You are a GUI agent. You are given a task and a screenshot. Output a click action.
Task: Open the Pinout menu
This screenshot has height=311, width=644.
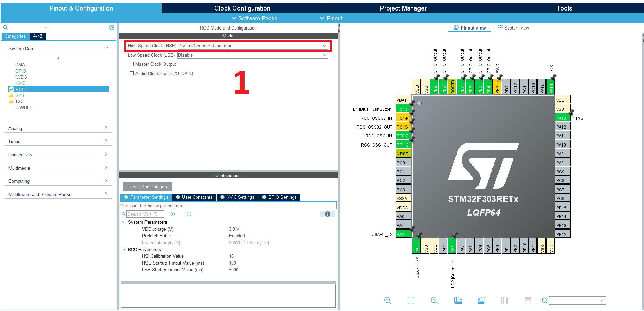pos(331,18)
